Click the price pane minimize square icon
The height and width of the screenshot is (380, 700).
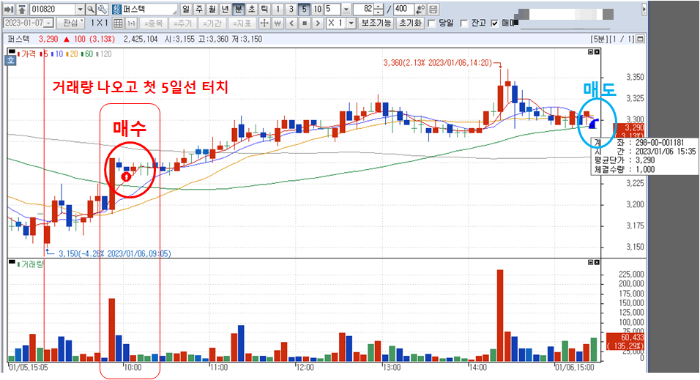[591, 52]
